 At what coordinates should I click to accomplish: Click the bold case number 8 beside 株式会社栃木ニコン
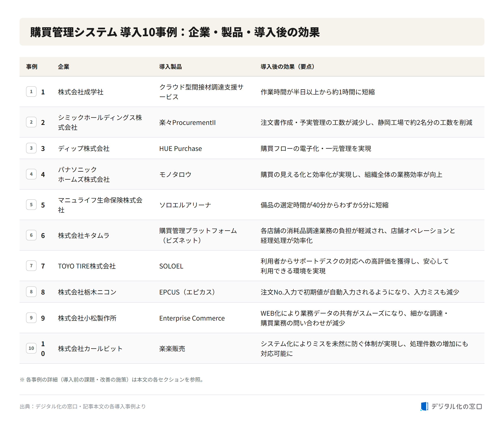click(x=43, y=292)
